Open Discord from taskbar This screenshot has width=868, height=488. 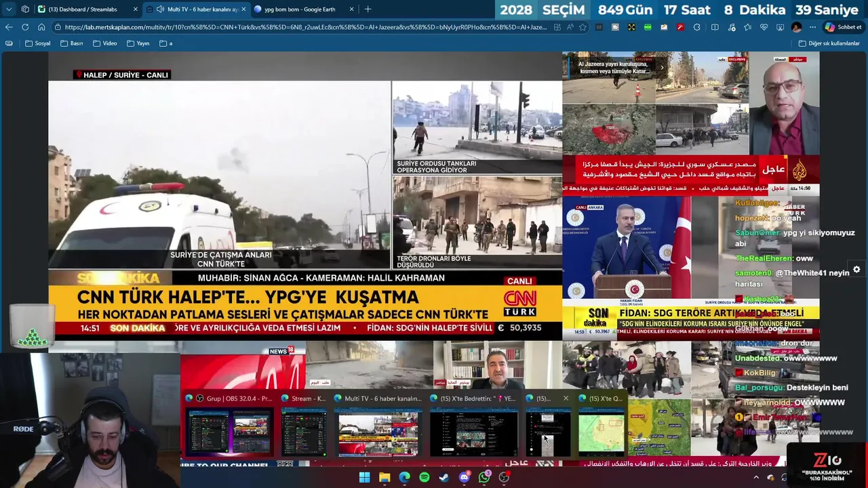[465, 477]
